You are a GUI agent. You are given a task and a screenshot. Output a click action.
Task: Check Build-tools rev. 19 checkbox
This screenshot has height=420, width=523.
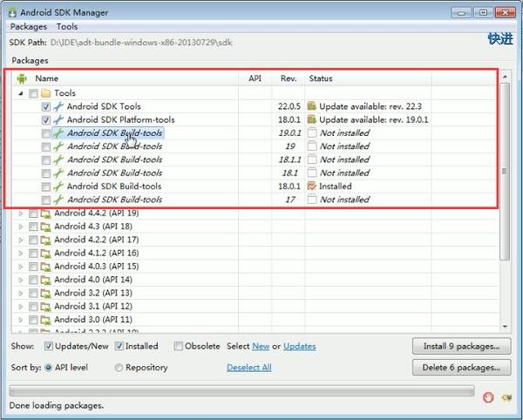(46, 147)
